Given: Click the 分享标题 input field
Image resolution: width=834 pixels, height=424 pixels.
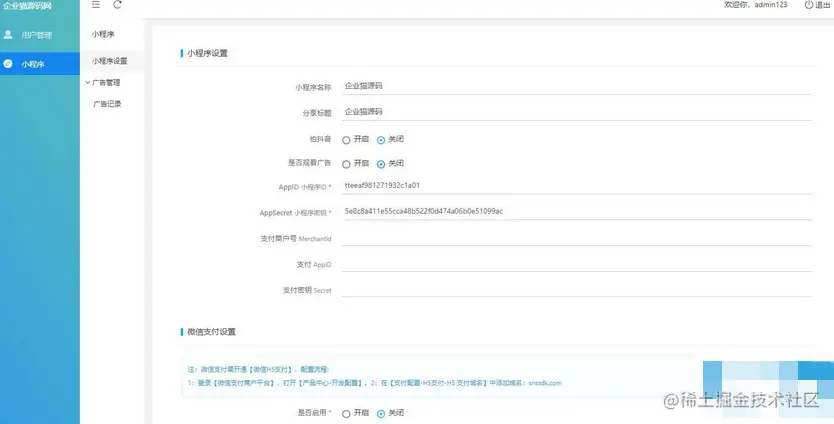Looking at the screenshot, I should pos(577,112).
